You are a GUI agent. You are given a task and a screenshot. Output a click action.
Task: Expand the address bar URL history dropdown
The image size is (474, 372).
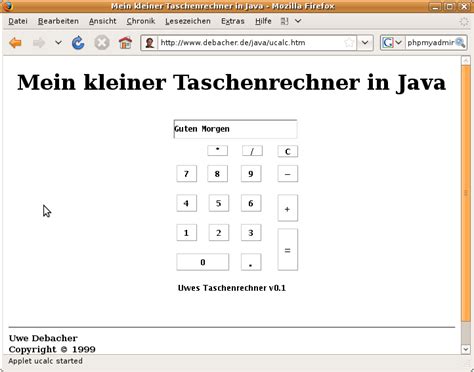(x=365, y=43)
